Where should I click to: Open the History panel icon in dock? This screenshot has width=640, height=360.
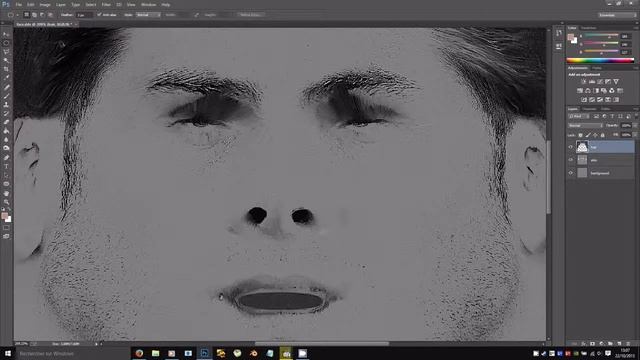click(558, 33)
